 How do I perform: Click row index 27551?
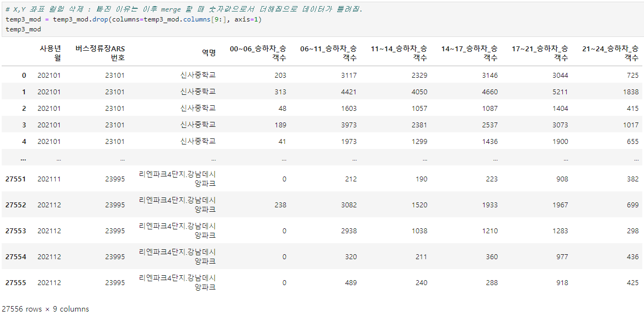(16, 179)
